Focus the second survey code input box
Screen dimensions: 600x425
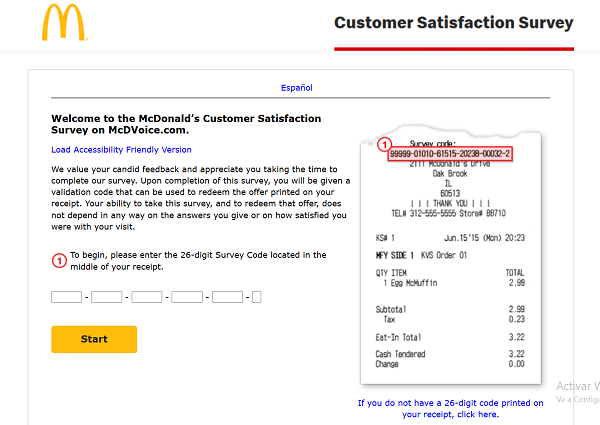(x=106, y=297)
